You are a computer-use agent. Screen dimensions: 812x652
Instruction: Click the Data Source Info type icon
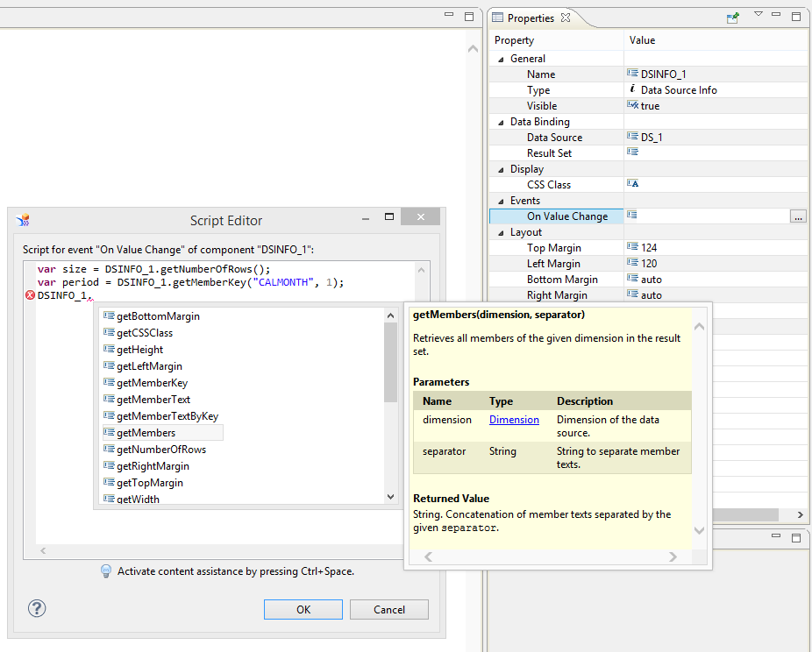point(632,90)
